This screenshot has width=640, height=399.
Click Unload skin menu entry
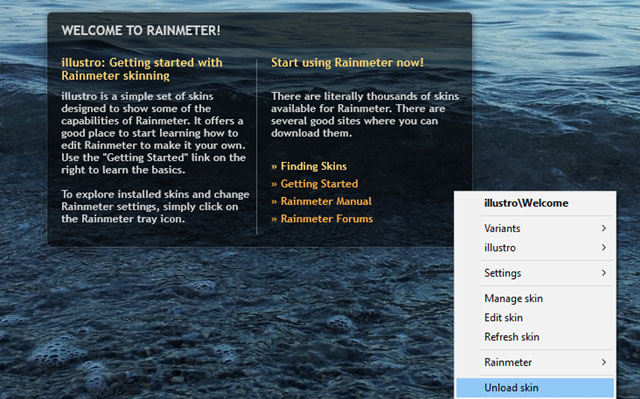point(535,388)
